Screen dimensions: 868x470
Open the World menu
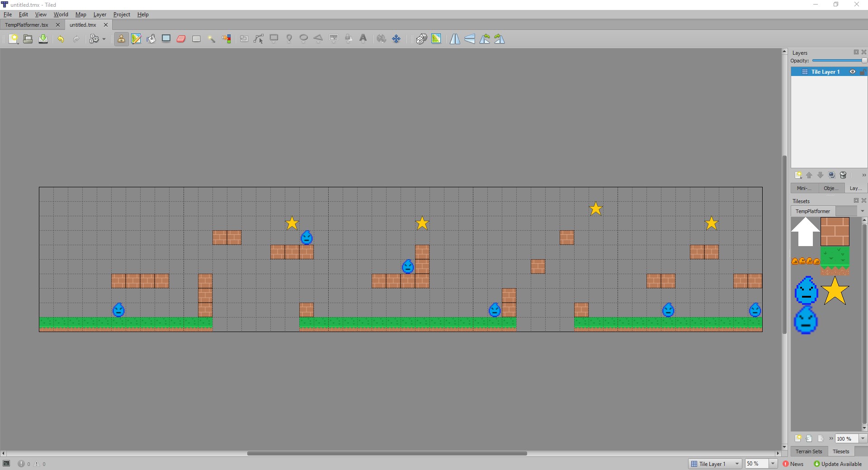61,14
